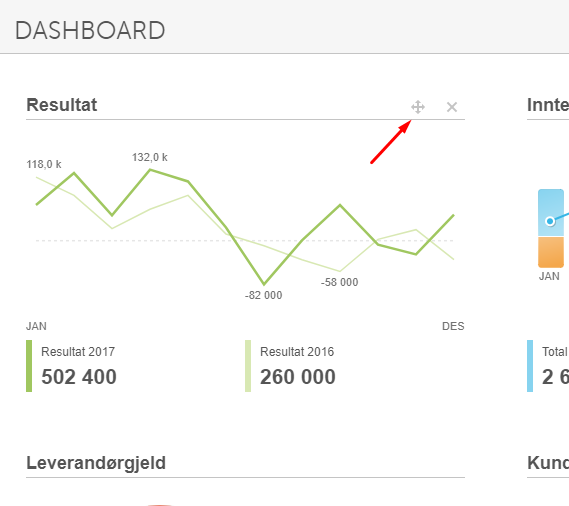Screen dimensions: 569x506
Task: Click the 502 400 total value
Action: pyautogui.click(x=79, y=377)
